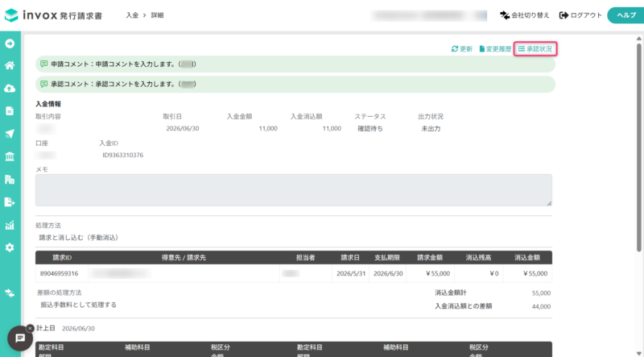Click the 承認コメント comment banner
644x357 pixels.
point(295,84)
